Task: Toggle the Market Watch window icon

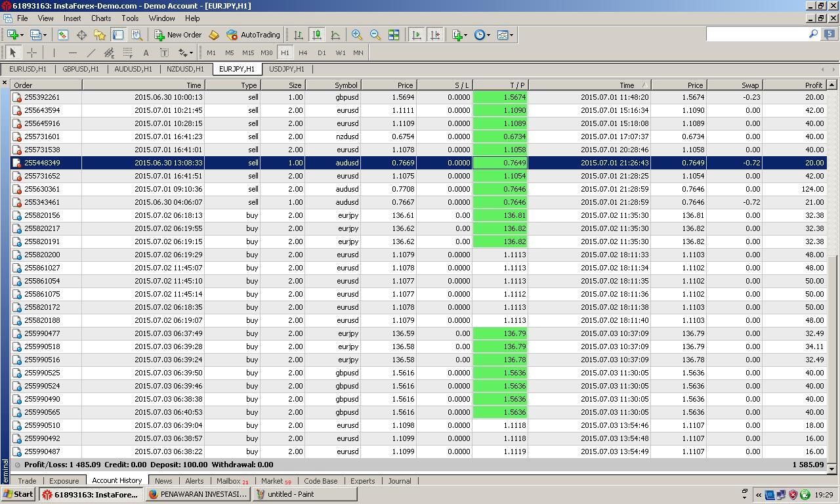Action: [x=63, y=35]
